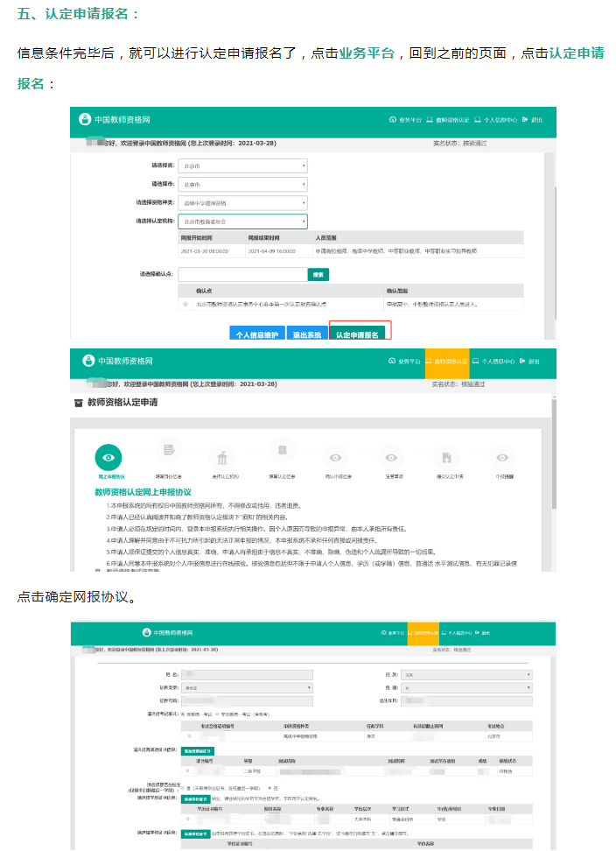
Task: Open the 请选择认定机构 dropdown
Action: pyautogui.click(x=242, y=222)
